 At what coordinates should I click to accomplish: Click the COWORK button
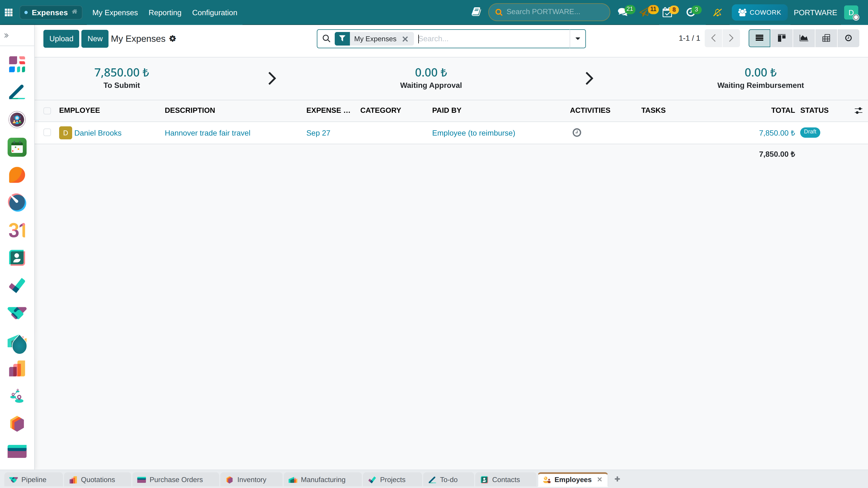click(x=759, y=12)
